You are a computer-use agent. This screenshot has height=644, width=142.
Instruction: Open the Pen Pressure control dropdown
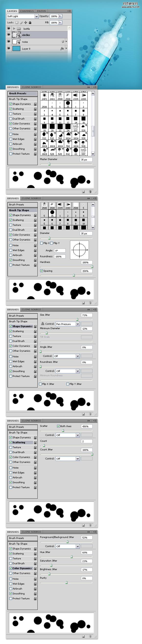(78, 324)
